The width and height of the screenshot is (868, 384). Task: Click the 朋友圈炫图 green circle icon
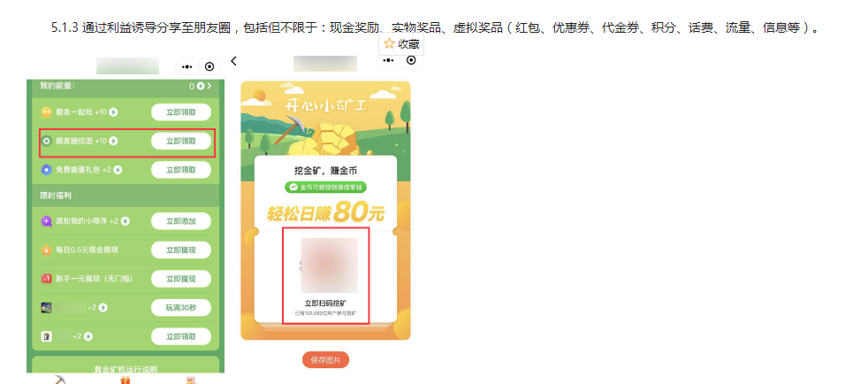coord(47,142)
